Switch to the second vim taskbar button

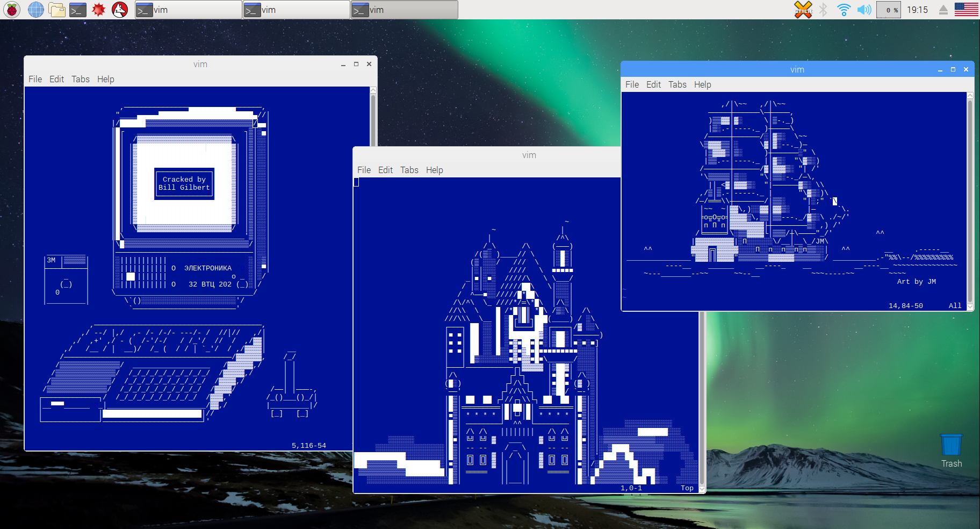296,10
